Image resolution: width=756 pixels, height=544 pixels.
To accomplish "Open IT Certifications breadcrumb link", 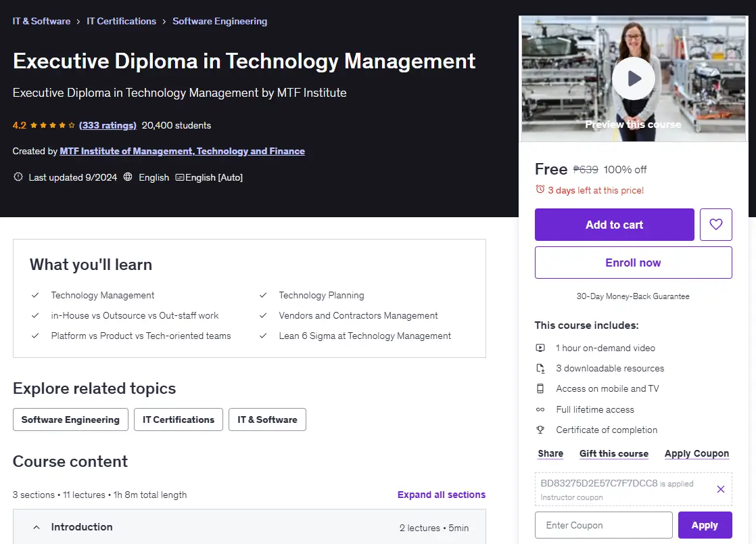I will (x=122, y=21).
